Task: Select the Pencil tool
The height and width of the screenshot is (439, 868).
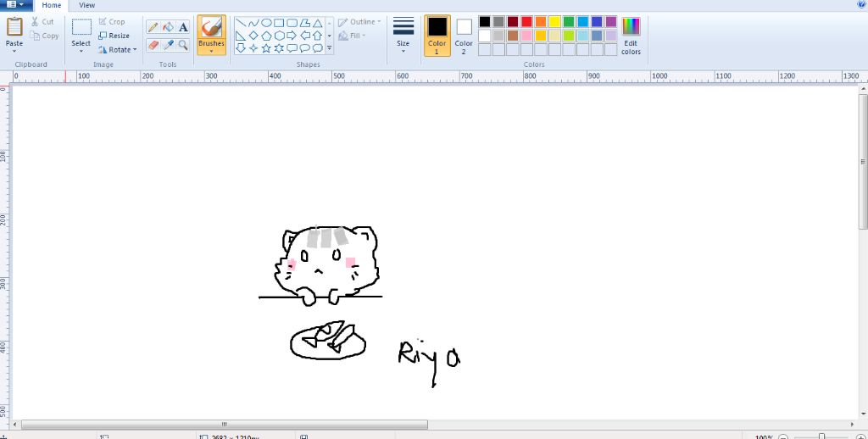Action: click(x=153, y=27)
